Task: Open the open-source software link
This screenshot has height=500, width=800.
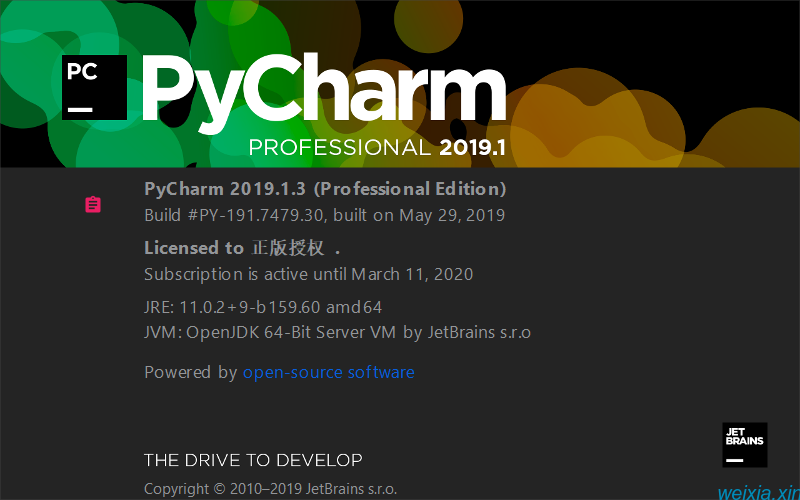Action: (x=329, y=372)
